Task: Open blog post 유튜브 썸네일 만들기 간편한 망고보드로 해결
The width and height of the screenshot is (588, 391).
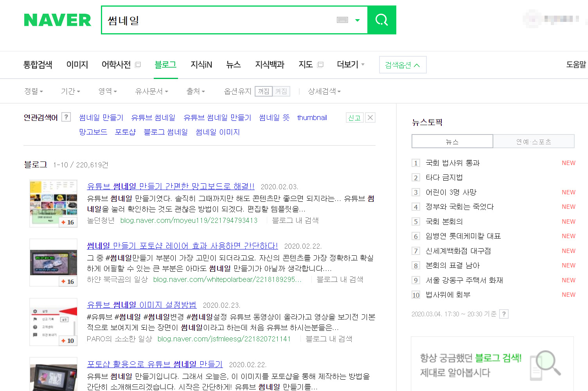Action: point(171,186)
